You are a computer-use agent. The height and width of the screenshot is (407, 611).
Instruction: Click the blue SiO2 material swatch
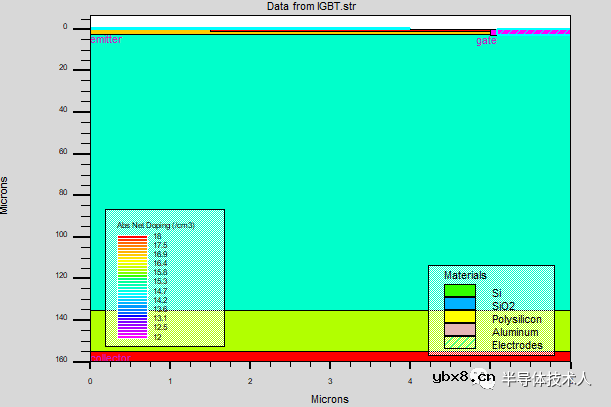459,303
